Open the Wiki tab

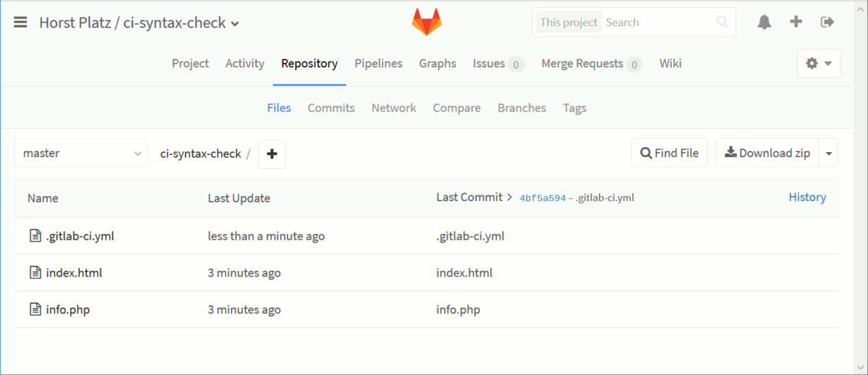pyautogui.click(x=671, y=64)
